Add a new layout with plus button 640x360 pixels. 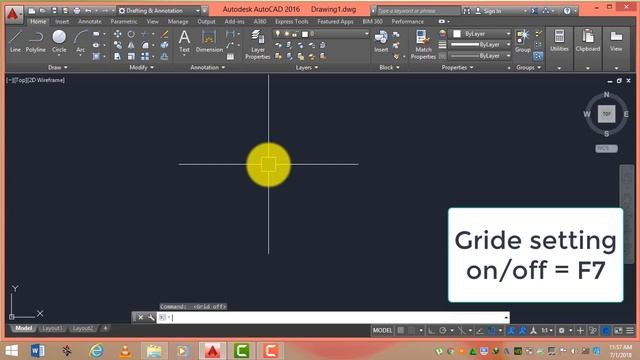[105, 328]
